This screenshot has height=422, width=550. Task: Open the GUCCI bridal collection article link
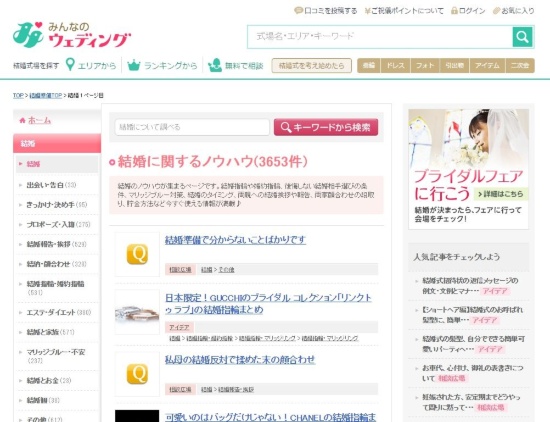tap(268, 304)
